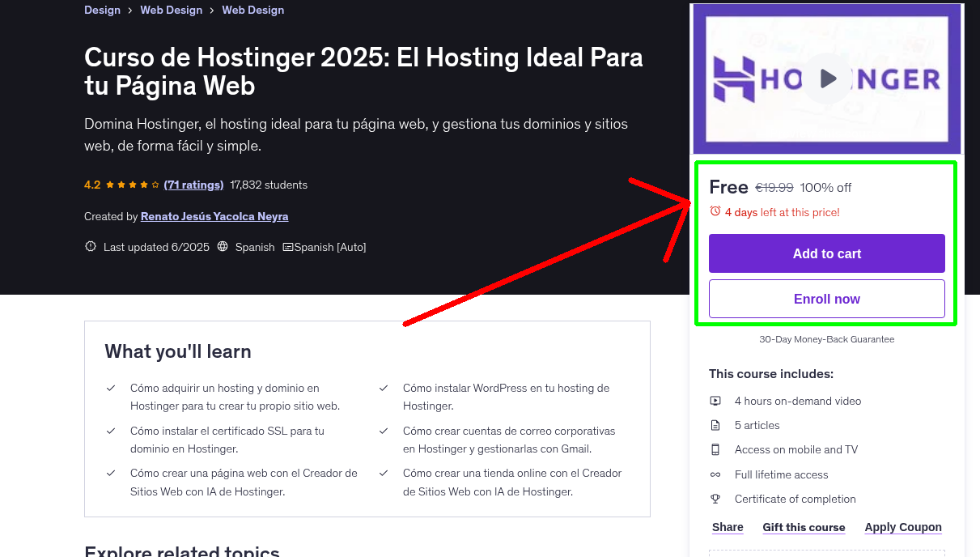Click the globe language icon
Image resolution: width=980 pixels, height=557 pixels.
pos(223,247)
